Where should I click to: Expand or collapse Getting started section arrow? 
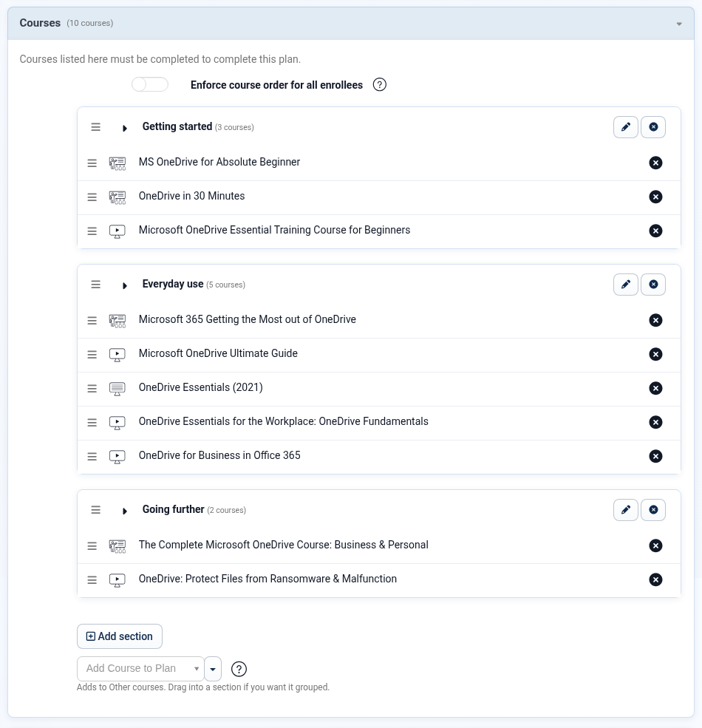click(x=124, y=128)
